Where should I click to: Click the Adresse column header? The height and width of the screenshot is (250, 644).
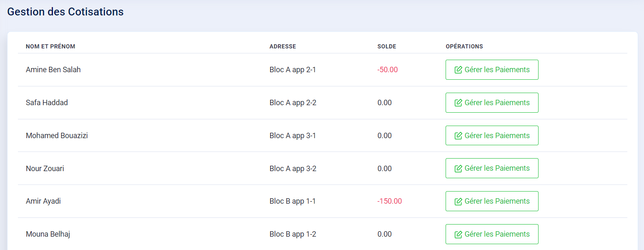click(x=283, y=46)
